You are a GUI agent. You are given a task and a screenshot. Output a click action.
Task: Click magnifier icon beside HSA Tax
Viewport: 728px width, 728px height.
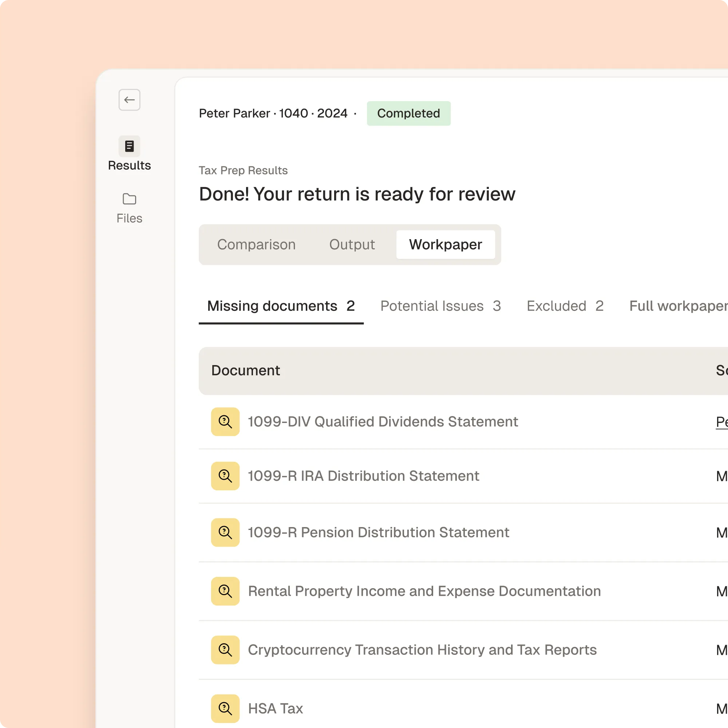pyautogui.click(x=225, y=708)
